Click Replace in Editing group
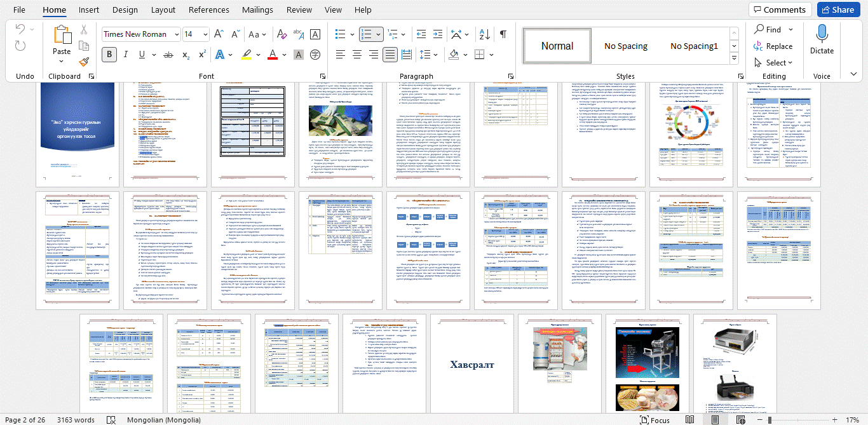868x425 pixels. point(773,46)
